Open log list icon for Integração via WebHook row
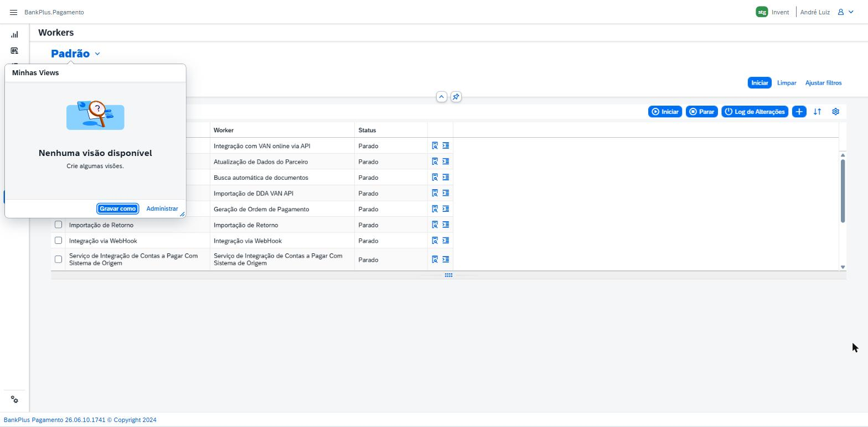Viewport: 868px width, 427px height. click(x=446, y=241)
